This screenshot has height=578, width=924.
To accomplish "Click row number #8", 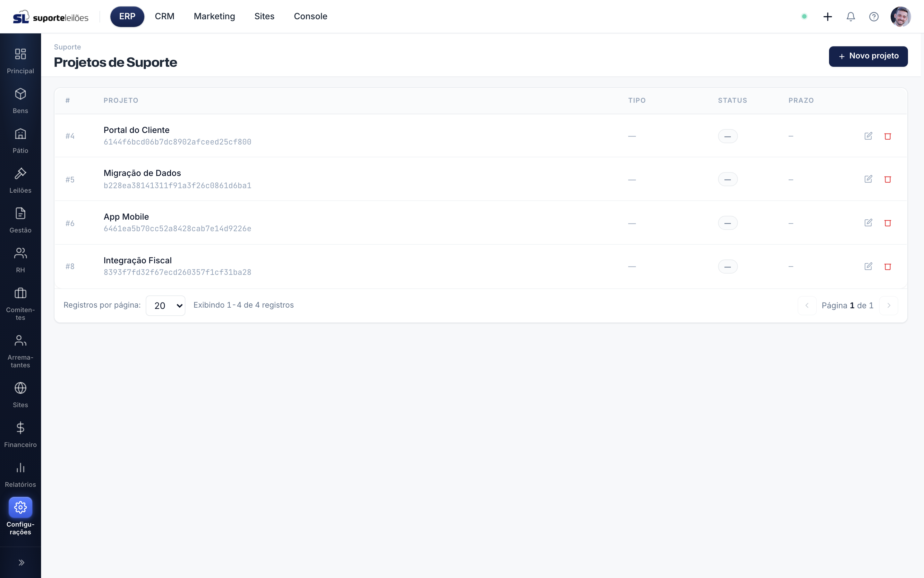I will pos(70,267).
